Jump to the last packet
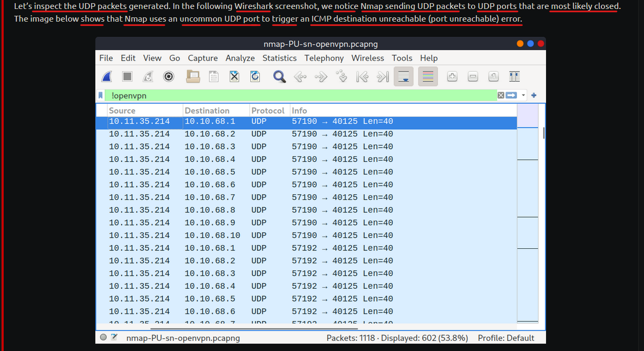Image resolution: width=644 pixels, height=351 pixels. click(x=383, y=77)
